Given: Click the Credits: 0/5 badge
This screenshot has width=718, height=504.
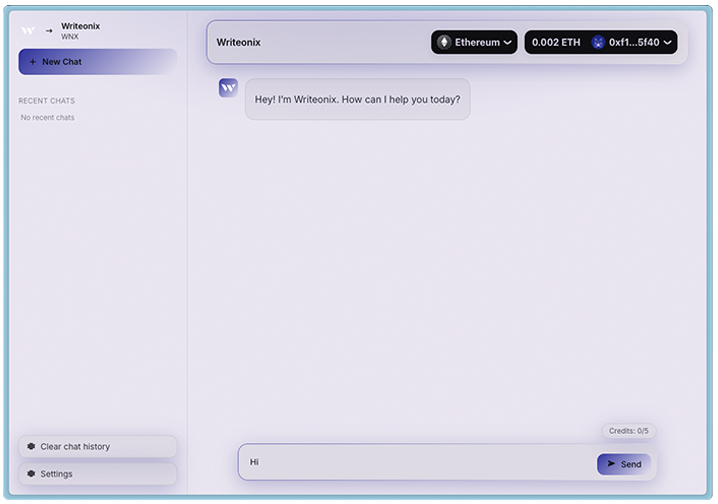Looking at the screenshot, I should coord(629,431).
